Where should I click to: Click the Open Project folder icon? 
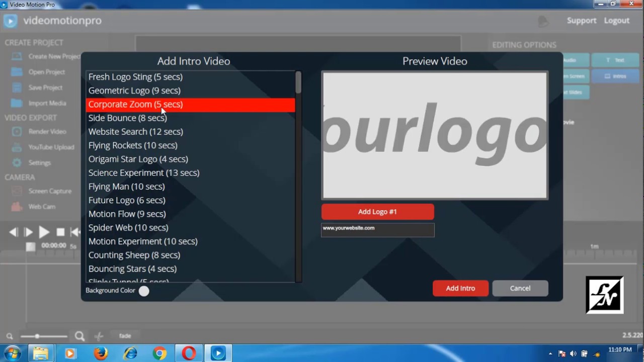17,72
